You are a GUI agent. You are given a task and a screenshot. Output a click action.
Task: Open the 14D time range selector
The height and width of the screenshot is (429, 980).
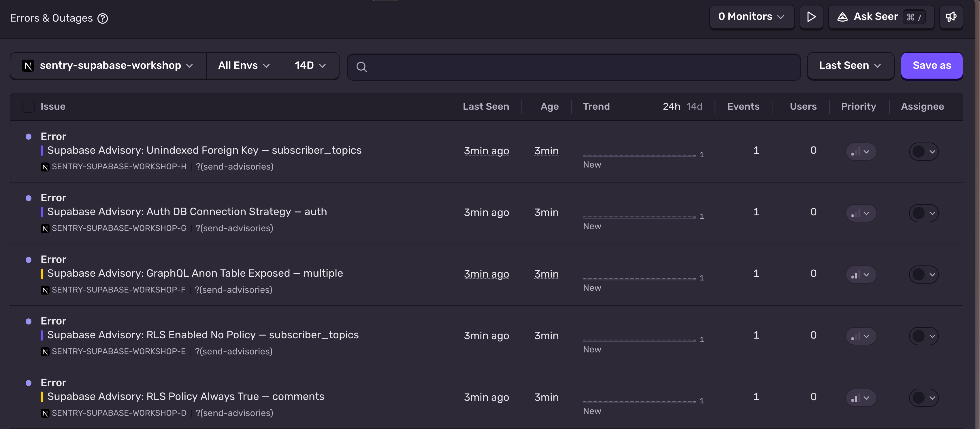(310, 66)
